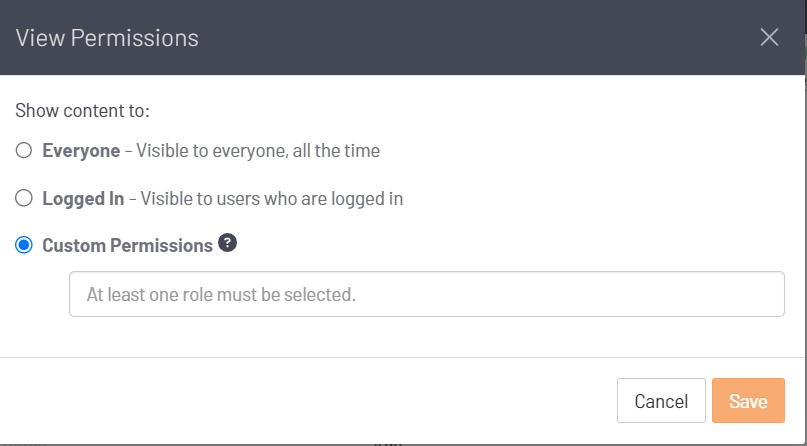Save the view permissions
Image resolution: width=807 pixels, height=446 pixels.
point(748,401)
